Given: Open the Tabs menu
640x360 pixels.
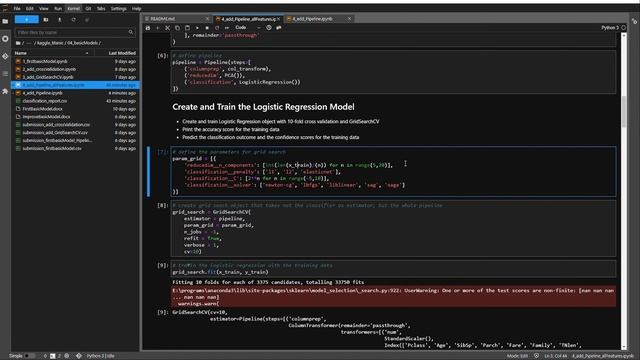Looking at the screenshot, I should (101, 9).
